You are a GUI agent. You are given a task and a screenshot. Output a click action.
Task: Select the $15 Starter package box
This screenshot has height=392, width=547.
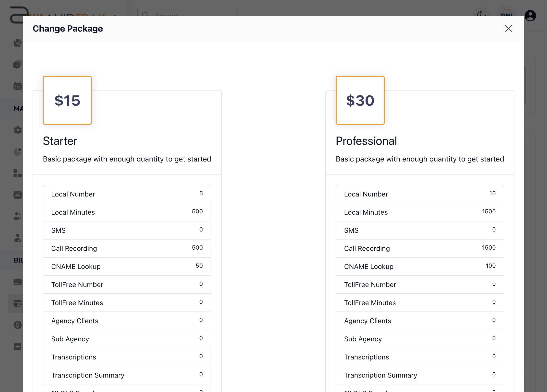[67, 100]
